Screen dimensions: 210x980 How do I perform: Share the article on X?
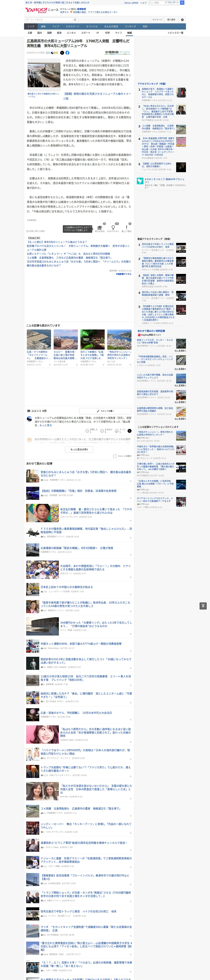[x=62, y=53]
